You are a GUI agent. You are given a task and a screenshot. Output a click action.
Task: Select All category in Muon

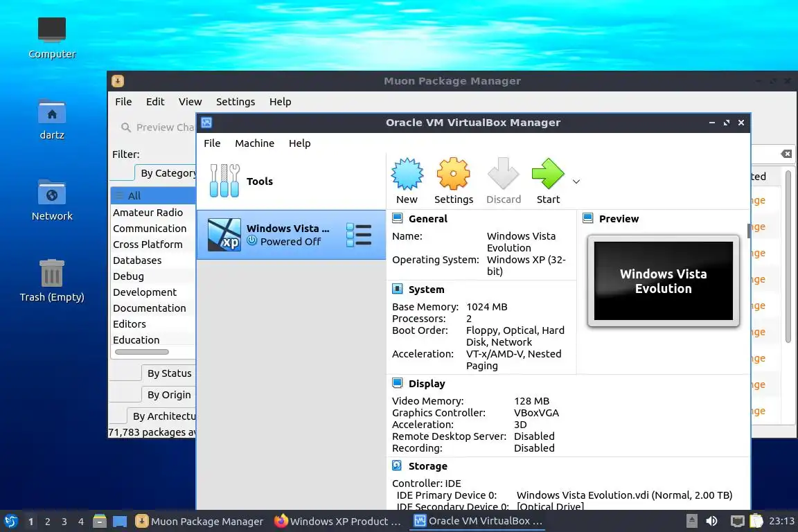tap(153, 195)
